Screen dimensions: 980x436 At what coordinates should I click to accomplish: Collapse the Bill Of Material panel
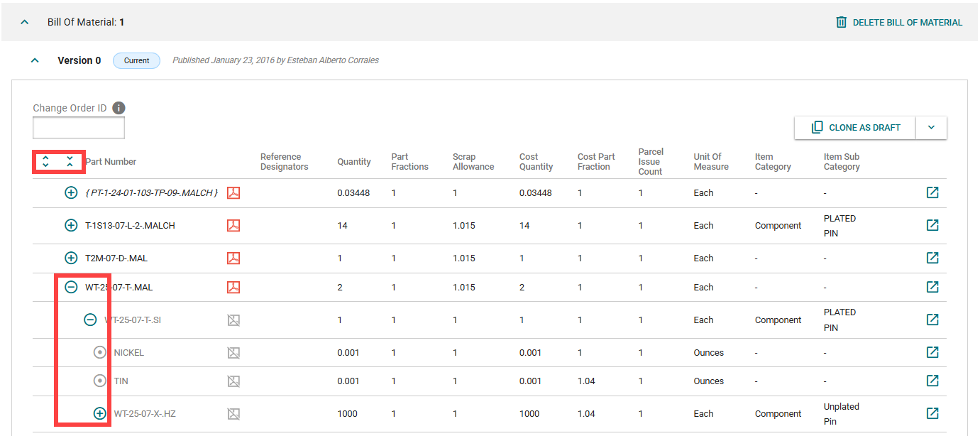tap(25, 22)
